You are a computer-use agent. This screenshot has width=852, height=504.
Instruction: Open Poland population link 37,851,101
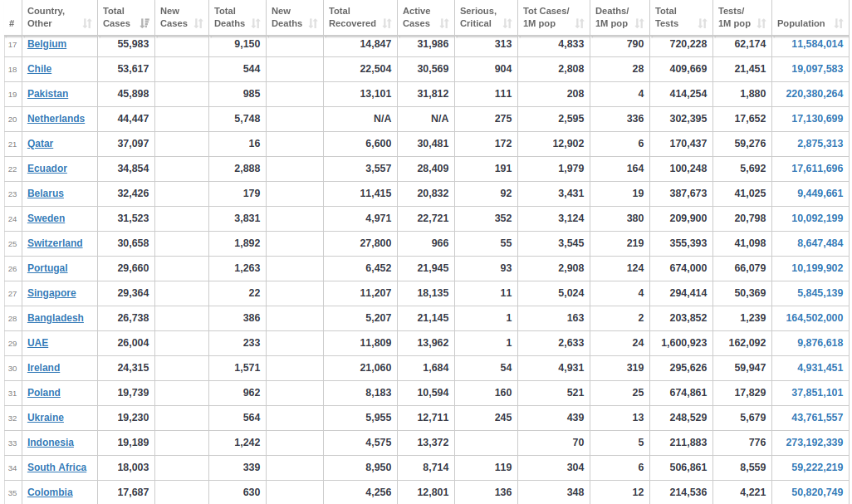(x=817, y=393)
